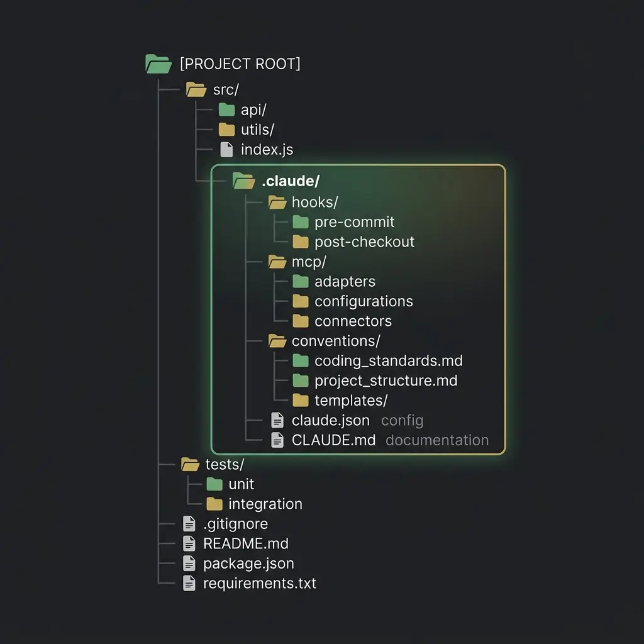This screenshot has width=644, height=644.
Task: Click the gray config annotation
Action: [x=402, y=421]
